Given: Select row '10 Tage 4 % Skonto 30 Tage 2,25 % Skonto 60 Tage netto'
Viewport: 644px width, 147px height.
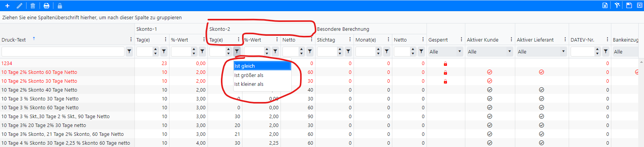Looking at the screenshot, I should (x=319, y=143).
